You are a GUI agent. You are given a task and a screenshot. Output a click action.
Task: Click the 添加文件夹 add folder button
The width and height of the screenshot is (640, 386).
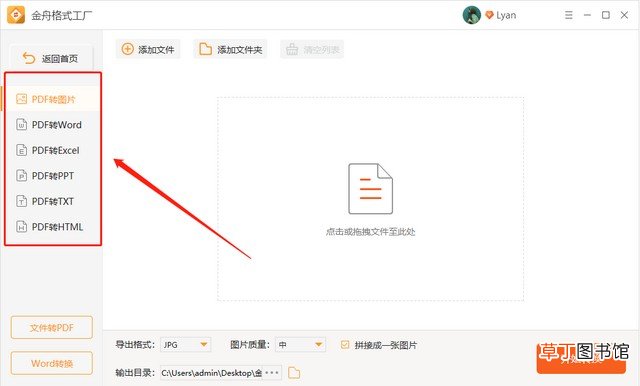click(x=230, y=49)
